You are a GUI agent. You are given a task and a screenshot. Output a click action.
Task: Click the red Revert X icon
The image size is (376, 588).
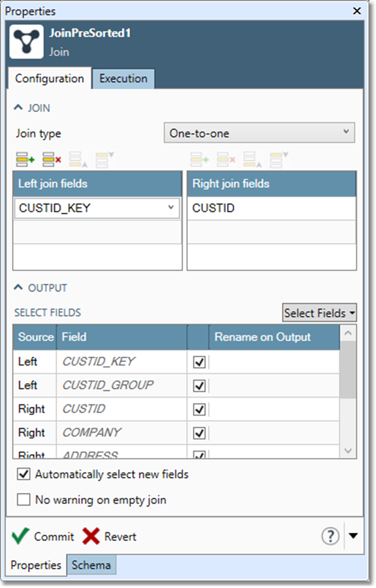pos(91,536)
